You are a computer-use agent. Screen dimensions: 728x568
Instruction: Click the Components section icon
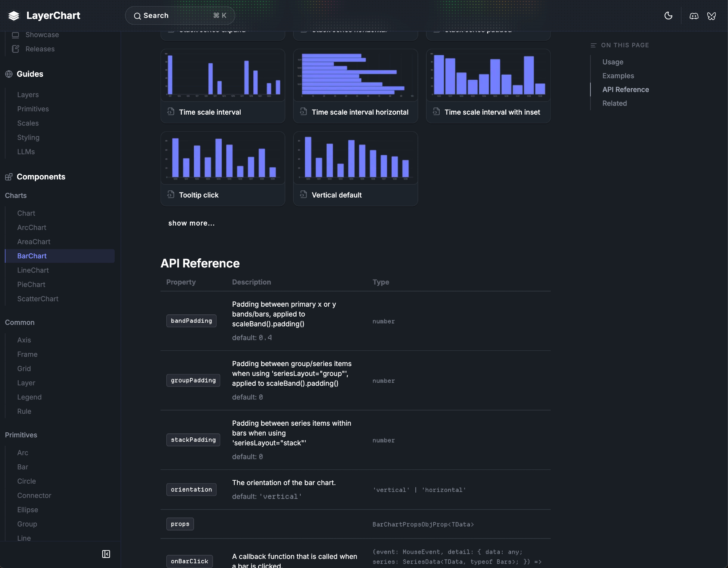(9, 177)
